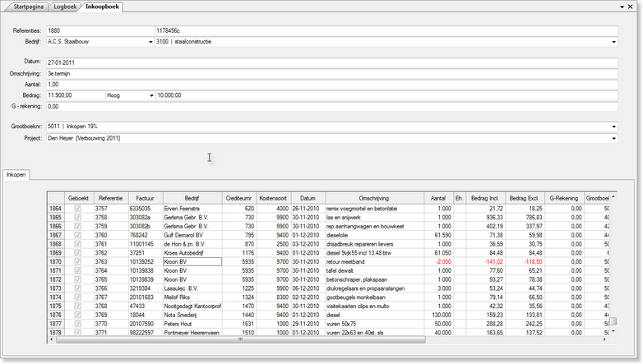Screen dimensions: 643x364
Task: Click the Meilof Riks cell
Action: tap(192, 297)
